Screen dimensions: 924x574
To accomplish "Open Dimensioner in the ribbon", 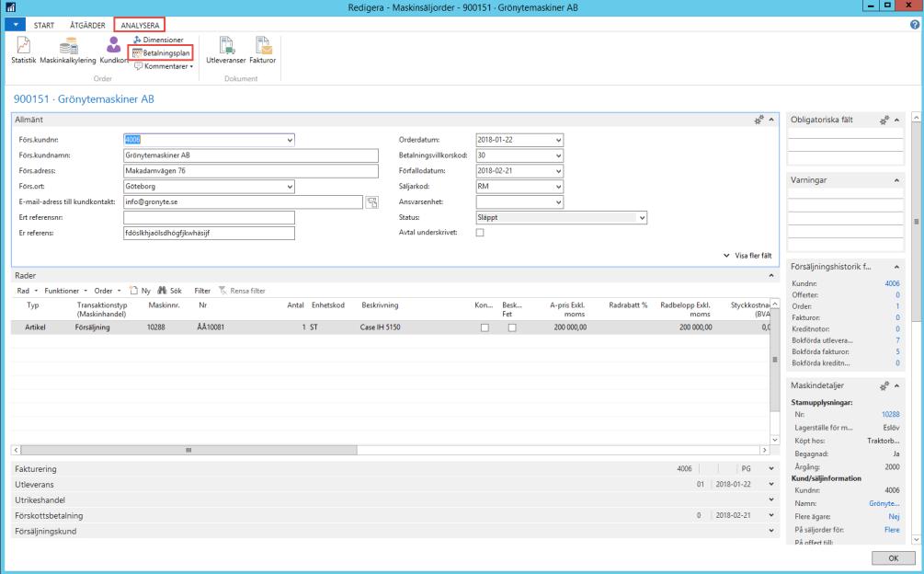I will point(158,40).
